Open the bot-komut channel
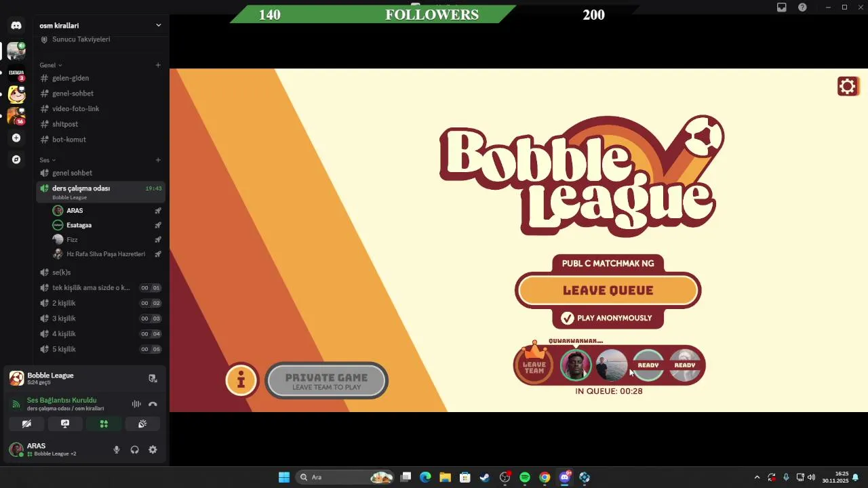This screenshot has height=488, width=868. 100,140
